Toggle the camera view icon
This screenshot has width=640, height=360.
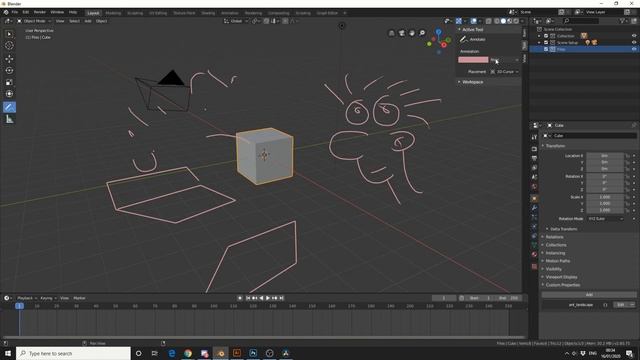402,33
